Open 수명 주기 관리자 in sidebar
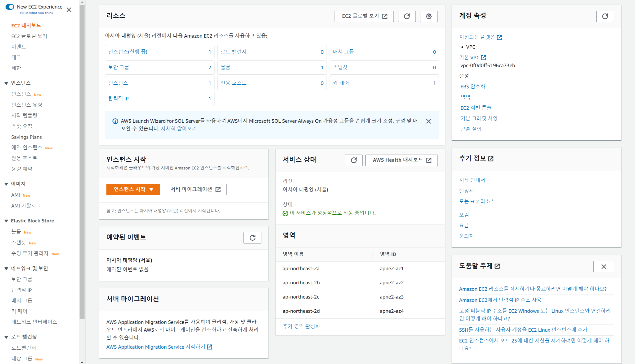Viewport: 635px width, 364px height. 30,253
